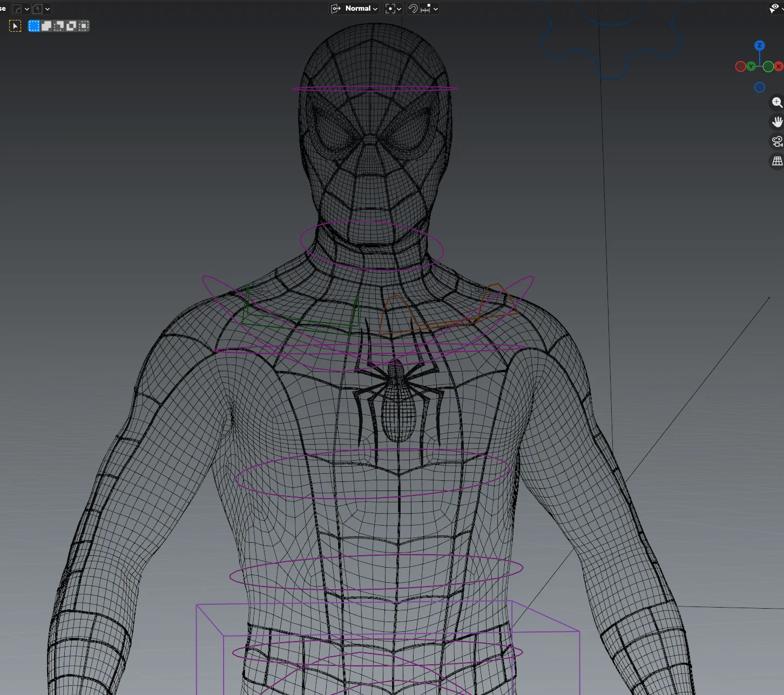Click the Z axis on the navigation gizmo

[760, 45]
